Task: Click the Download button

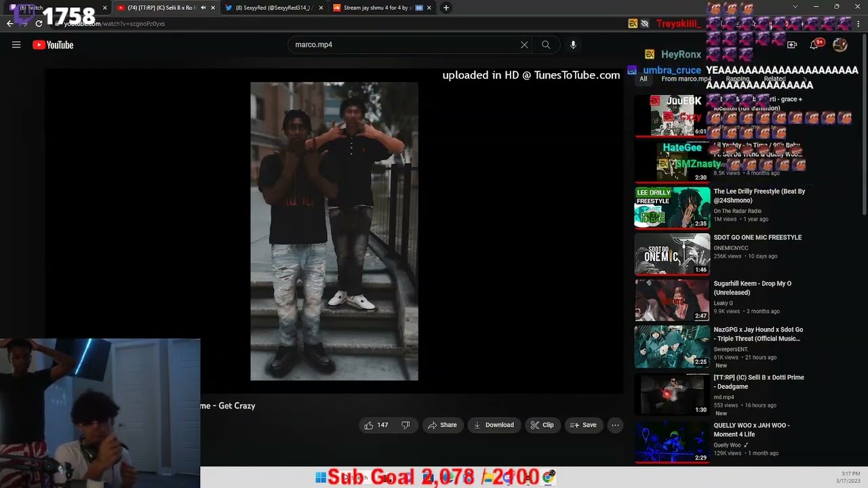Action: (x=494, y=425)
